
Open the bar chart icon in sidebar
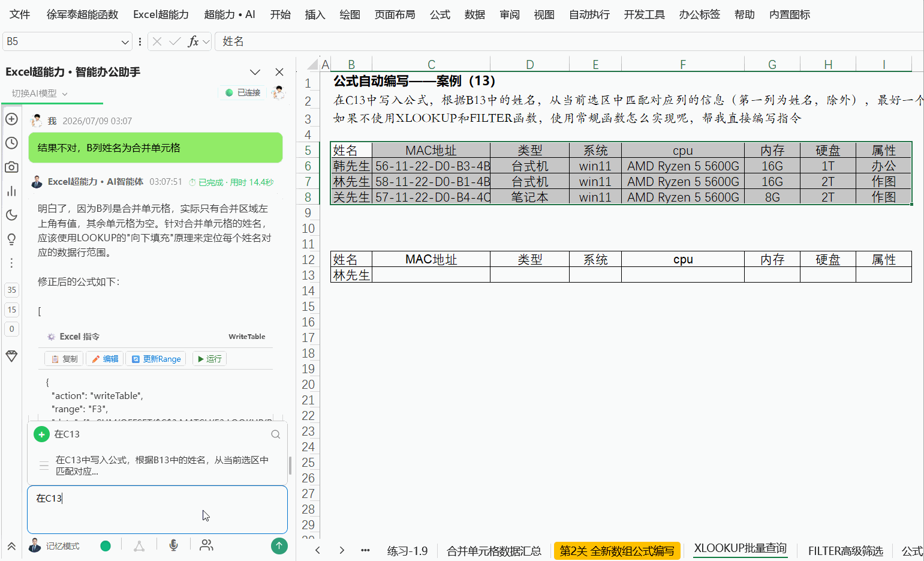pyautogui.click(x=11, y=191)
